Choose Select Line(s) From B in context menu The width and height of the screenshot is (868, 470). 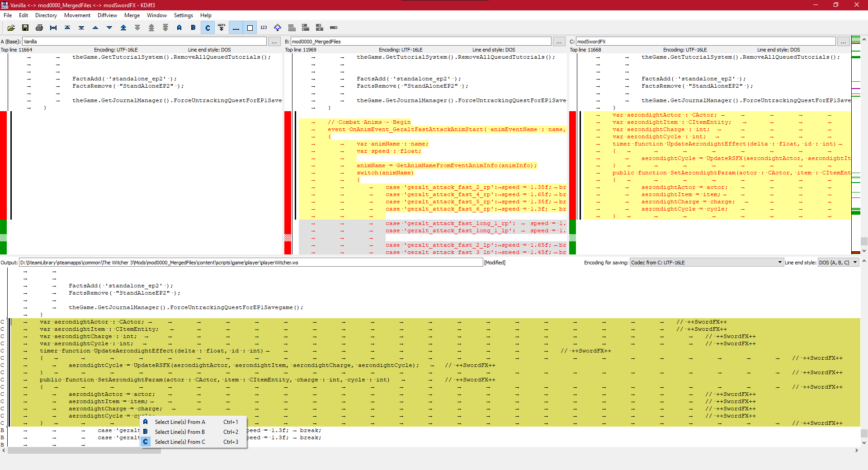(180, 432)
